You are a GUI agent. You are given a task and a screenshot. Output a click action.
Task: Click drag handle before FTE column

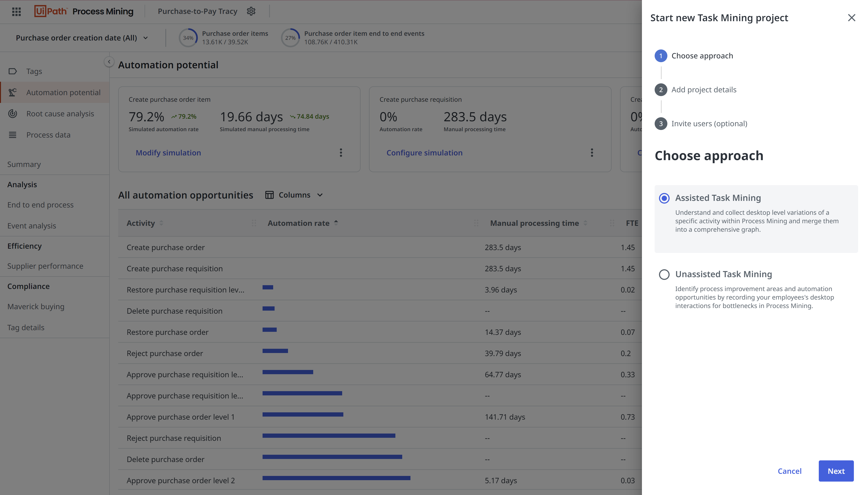[612, 223]
